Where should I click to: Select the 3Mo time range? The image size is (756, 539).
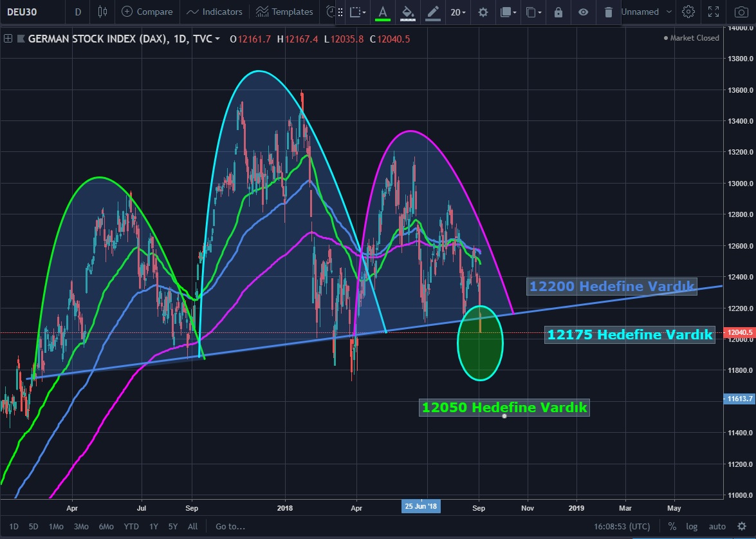[x=81, y=526]
